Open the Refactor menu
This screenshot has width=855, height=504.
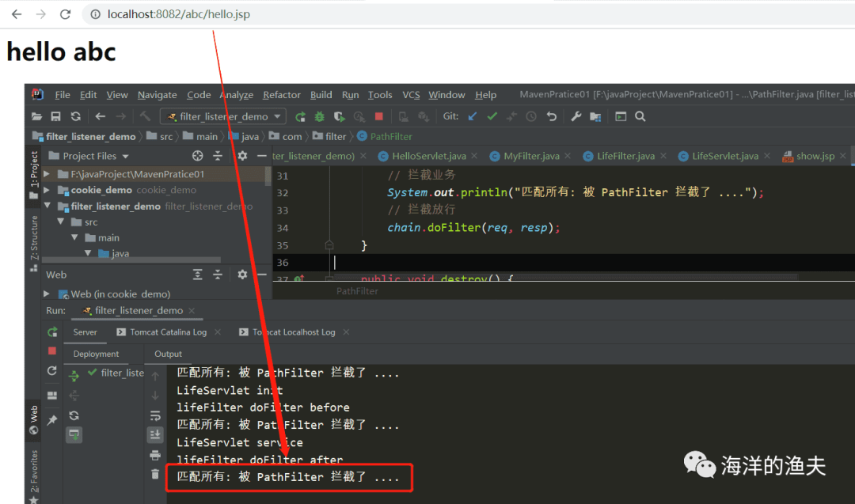click(281, 95)
